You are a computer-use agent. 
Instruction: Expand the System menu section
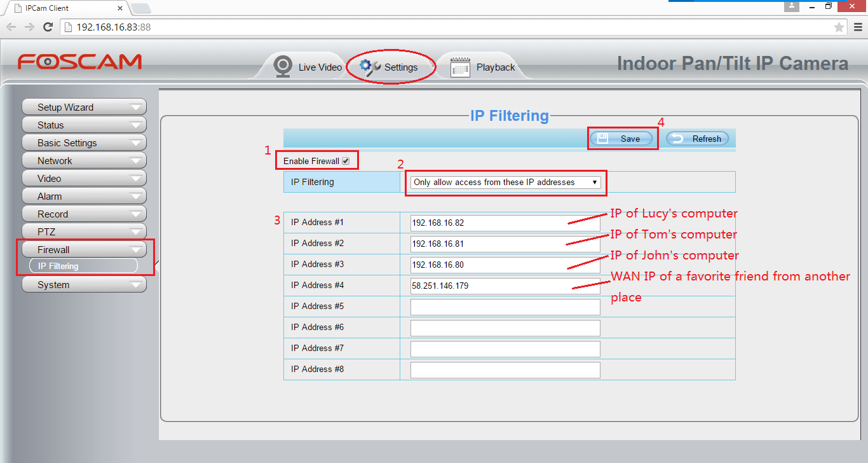tap(84, 285)
